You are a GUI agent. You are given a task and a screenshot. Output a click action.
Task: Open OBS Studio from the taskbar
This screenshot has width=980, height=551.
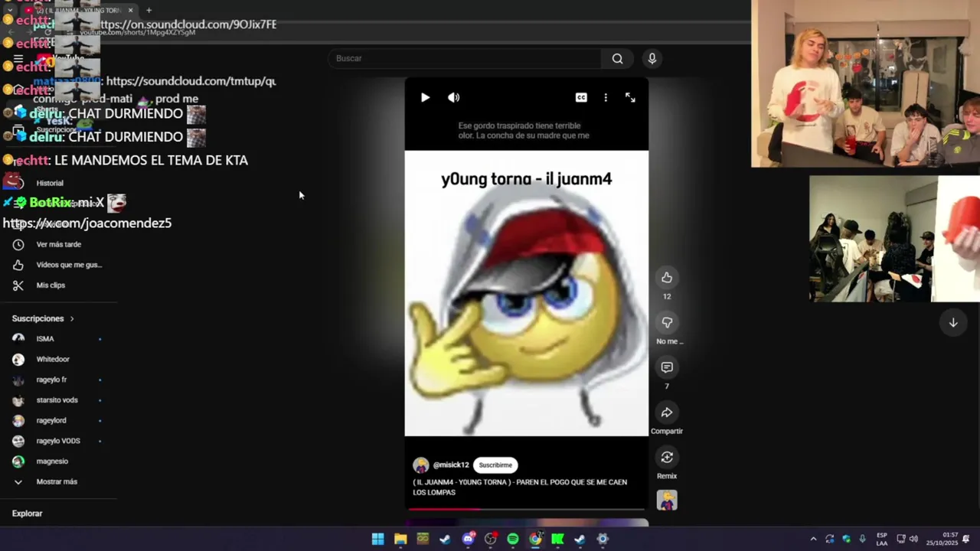491,539
